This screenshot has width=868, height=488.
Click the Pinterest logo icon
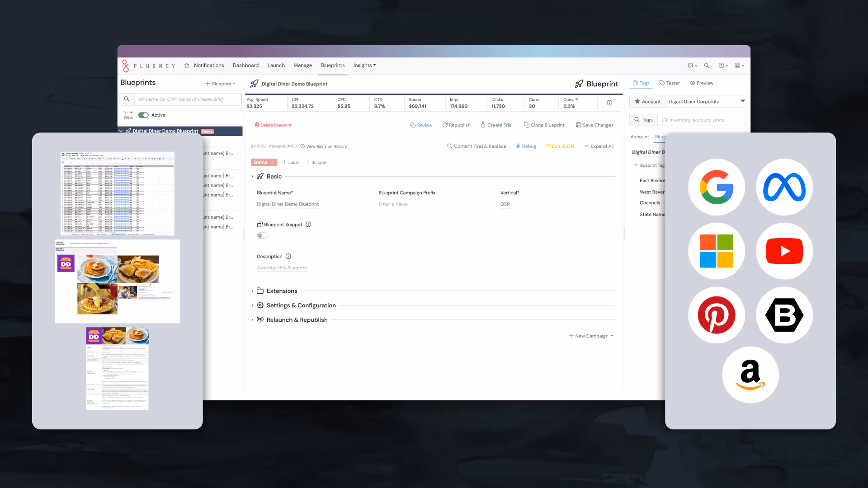tap(716, 315)
